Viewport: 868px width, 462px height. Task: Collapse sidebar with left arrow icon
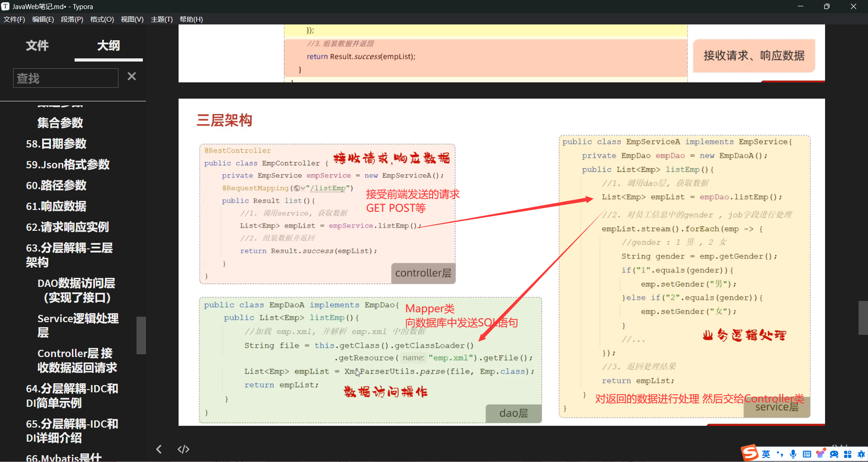(159, 449)
